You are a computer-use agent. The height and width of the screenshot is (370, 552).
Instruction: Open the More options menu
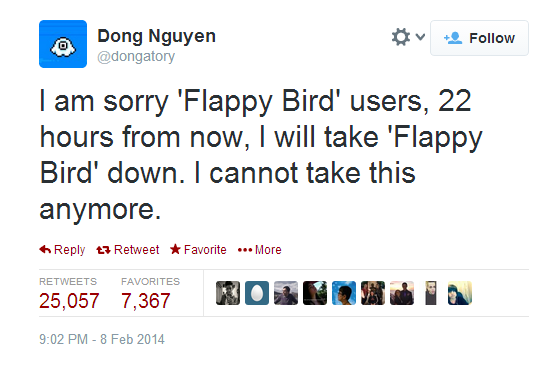(259, 250)
